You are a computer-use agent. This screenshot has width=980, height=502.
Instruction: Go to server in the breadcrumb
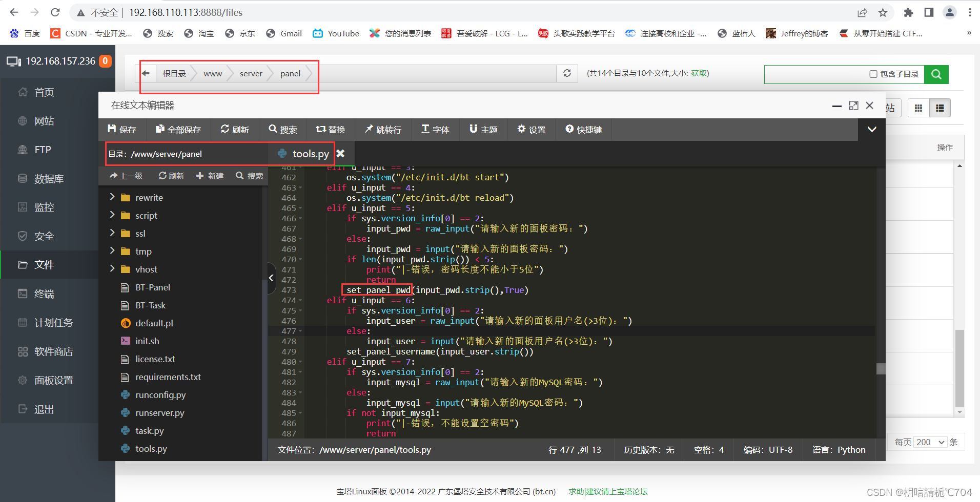pyautogui.click(x=251, y=73)
